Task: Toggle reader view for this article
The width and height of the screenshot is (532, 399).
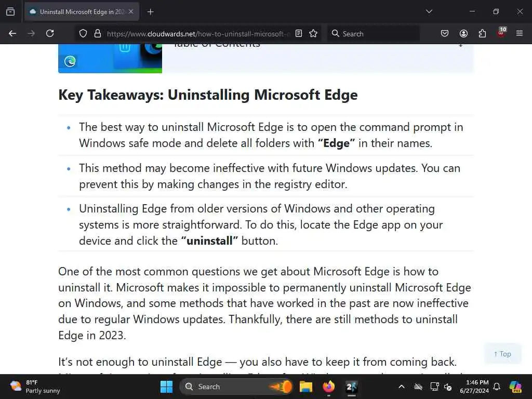Action: [x=299, y=33]
